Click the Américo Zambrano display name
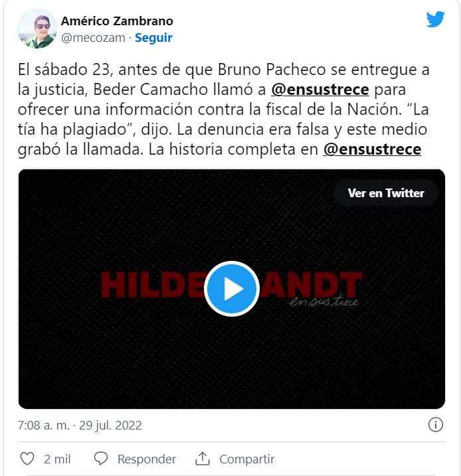This screenshot has width=461, height=476. 117,21
